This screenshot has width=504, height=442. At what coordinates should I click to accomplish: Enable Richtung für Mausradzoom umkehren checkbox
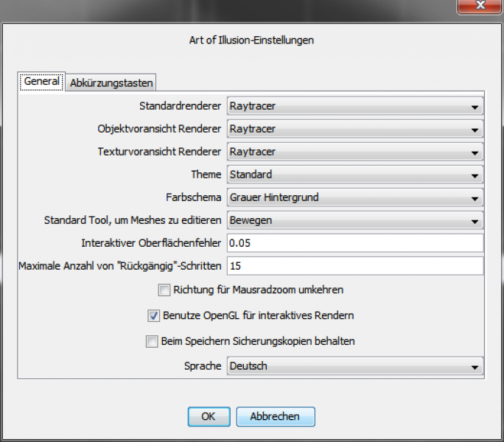point(164,290)
